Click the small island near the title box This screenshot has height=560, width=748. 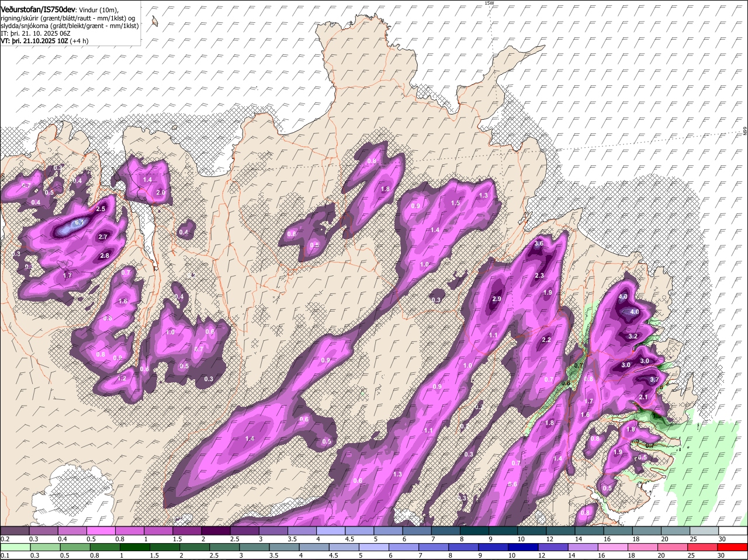155,22
